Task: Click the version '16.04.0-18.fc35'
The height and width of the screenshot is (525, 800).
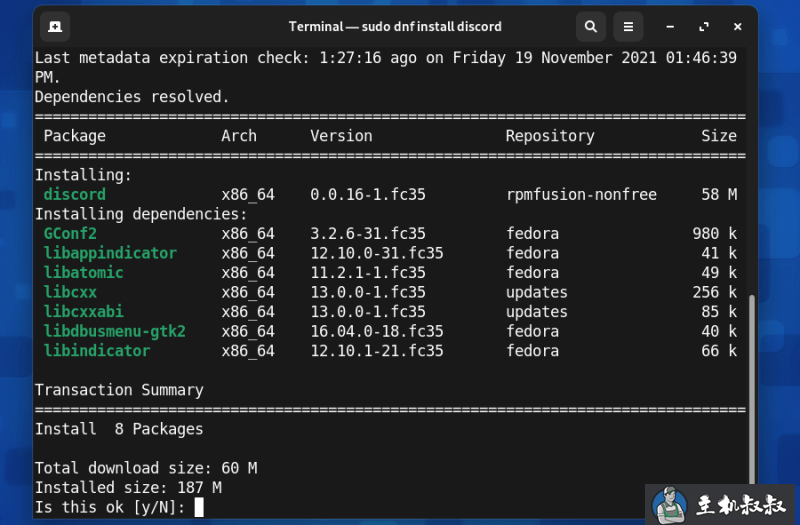Action: (x=377, y=331)
